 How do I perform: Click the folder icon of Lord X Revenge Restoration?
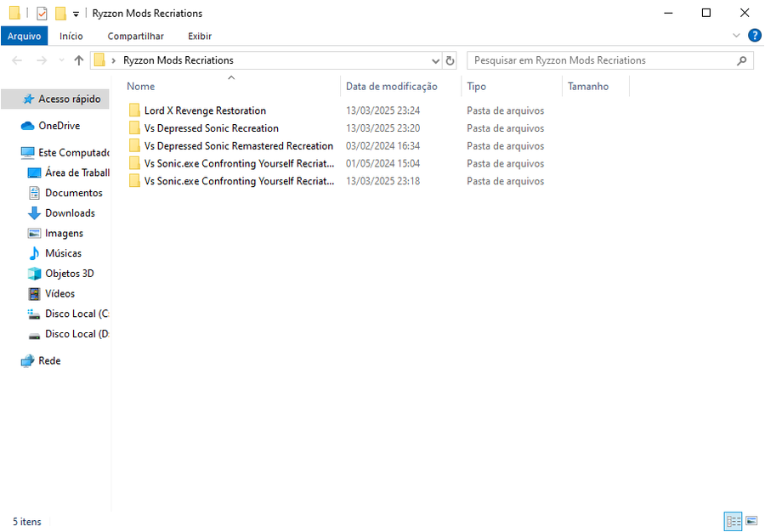tap(134, 110)
